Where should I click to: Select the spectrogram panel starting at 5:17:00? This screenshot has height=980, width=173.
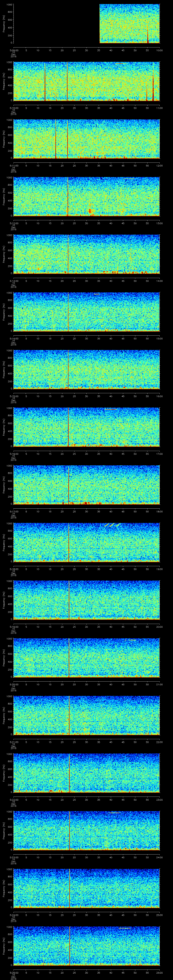point(87,485)
